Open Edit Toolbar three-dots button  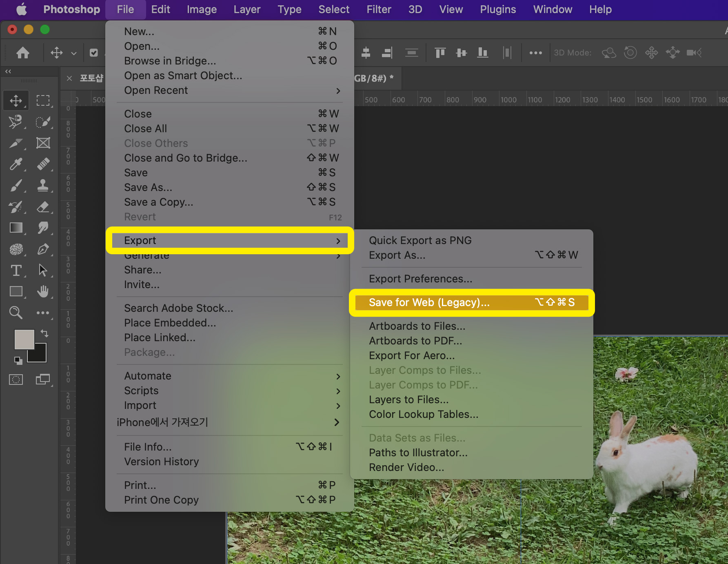tap(43, 313)
